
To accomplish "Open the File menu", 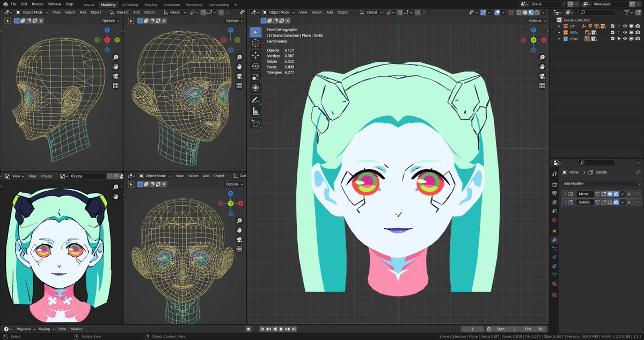I will tap(14, 4).
